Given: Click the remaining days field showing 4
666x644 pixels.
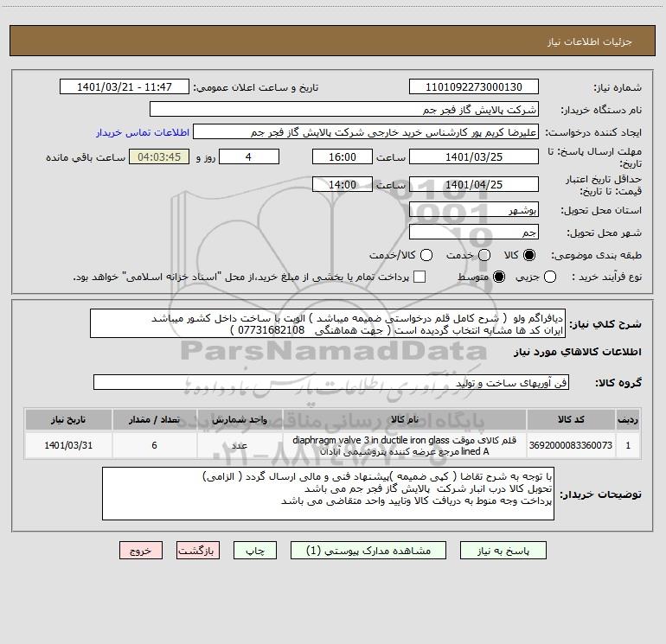Looking at the screenshot, I should coord(249,156).
